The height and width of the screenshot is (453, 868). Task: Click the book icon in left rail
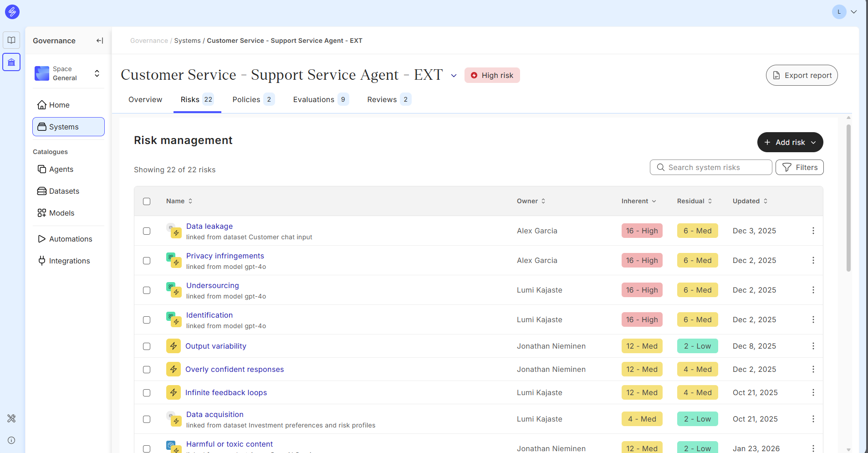(11, 40)
